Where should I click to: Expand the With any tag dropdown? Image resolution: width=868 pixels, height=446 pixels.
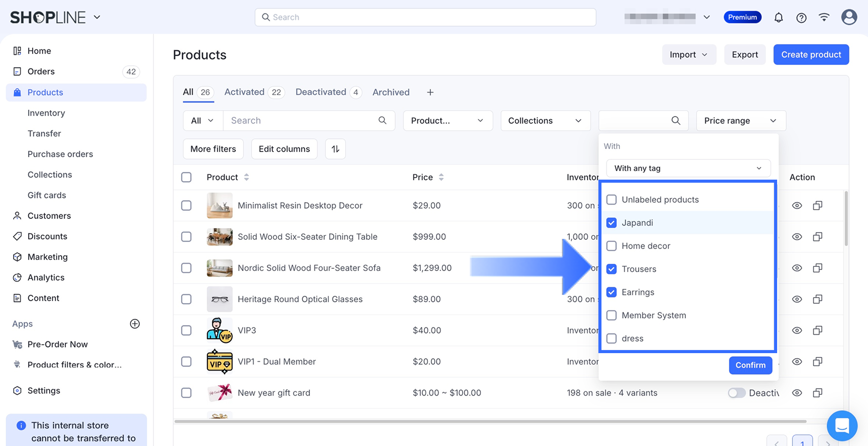688,168
